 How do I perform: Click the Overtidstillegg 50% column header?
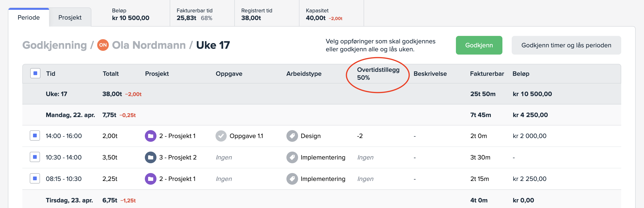(x=378, y=74)
